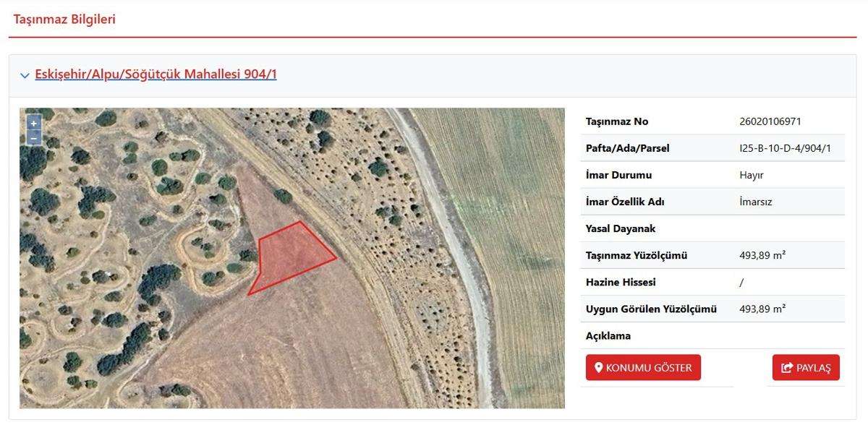Collapse the Eskişehir/Alpu/Söğütçük panel chevron
Screen dimensions: 868x425
25,75
